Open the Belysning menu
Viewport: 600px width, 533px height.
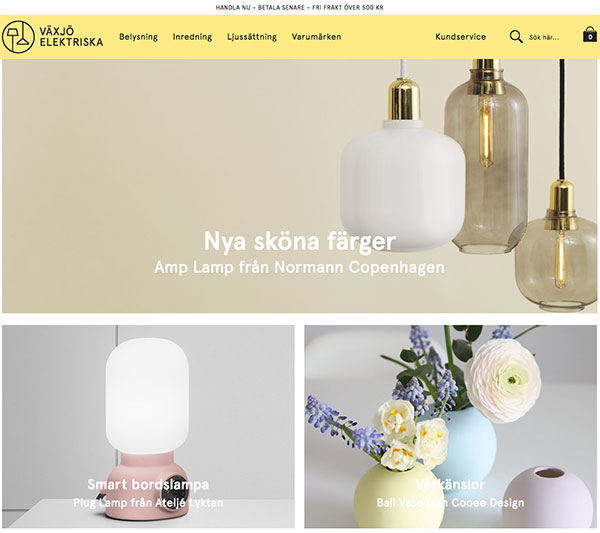click(x=139, y=37)
